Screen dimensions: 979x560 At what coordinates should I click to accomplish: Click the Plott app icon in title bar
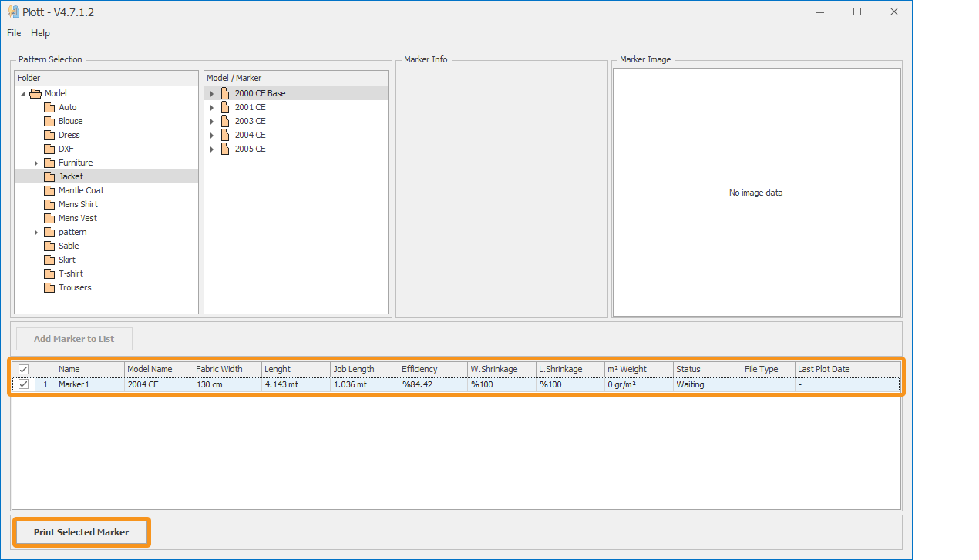pos(13,12)
